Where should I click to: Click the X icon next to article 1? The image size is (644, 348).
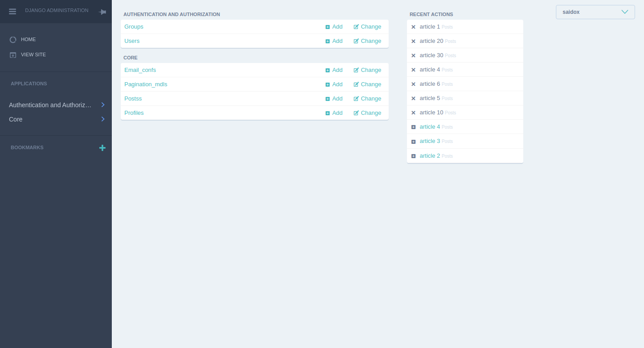click(413, 27)
